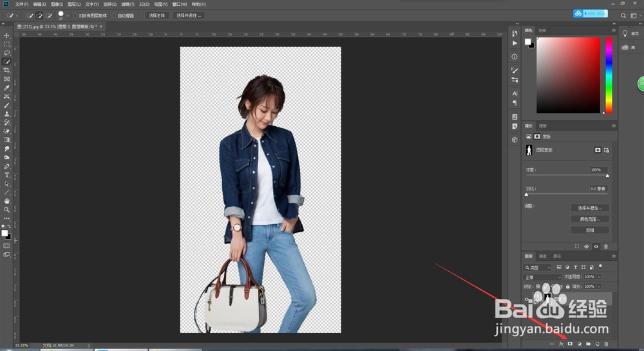Select the Hand tool
The height and width of the screenshot is (351, 644).
[x=6, y=201]
